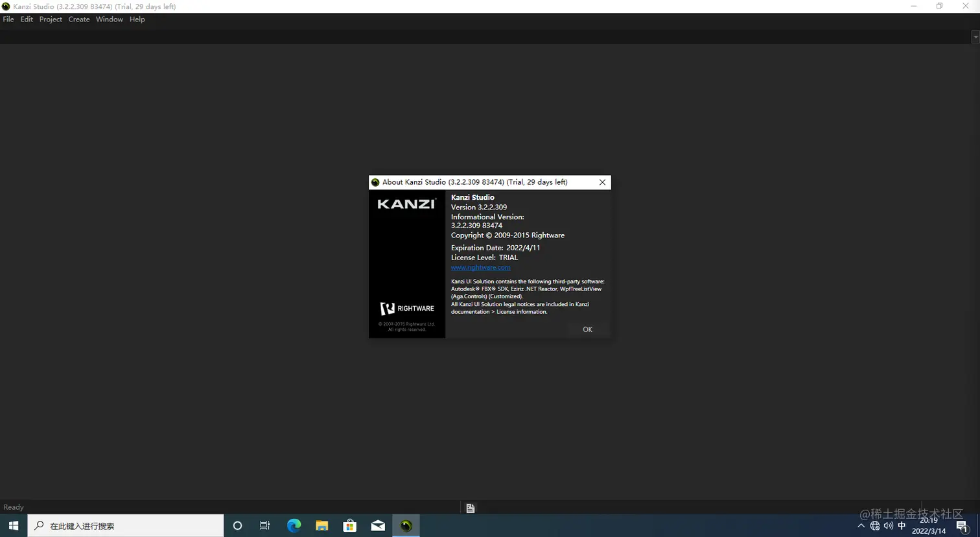Open the notification center icon
This screenshot has width=980, height=537.
pos(962,526)
